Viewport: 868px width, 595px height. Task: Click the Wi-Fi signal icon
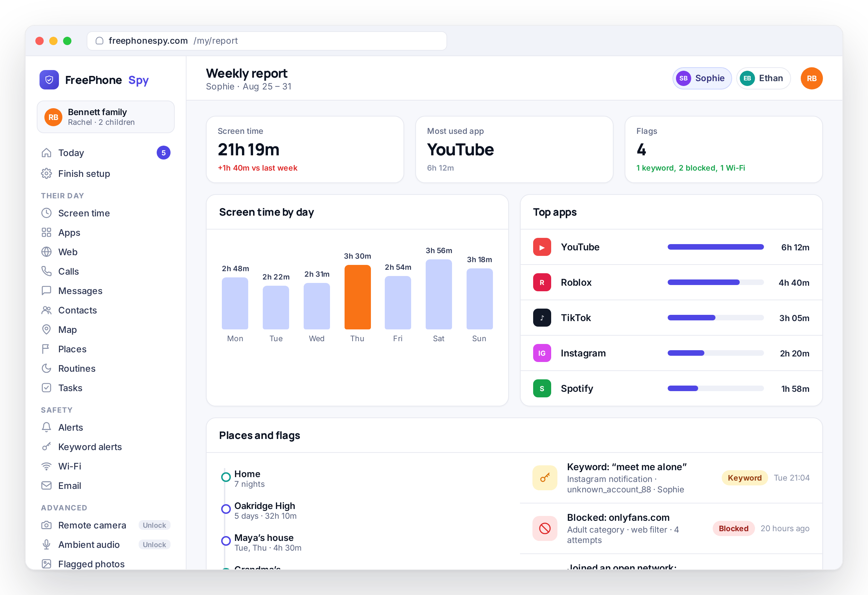pyautogui.click(x=46, y=466)
